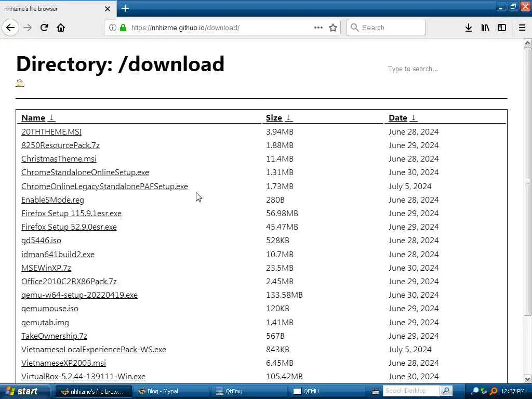
Task: Open a new browser tab
Action: pos(125,8)
